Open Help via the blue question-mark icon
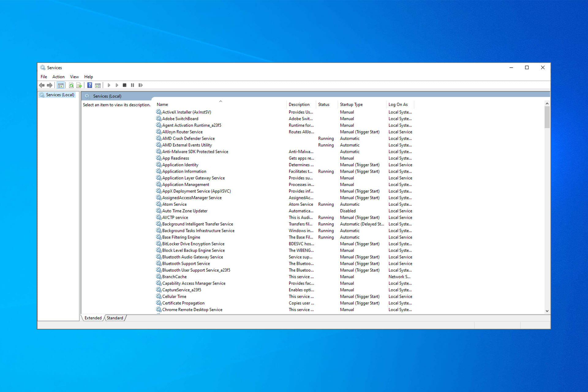 [x=90, y=85]
